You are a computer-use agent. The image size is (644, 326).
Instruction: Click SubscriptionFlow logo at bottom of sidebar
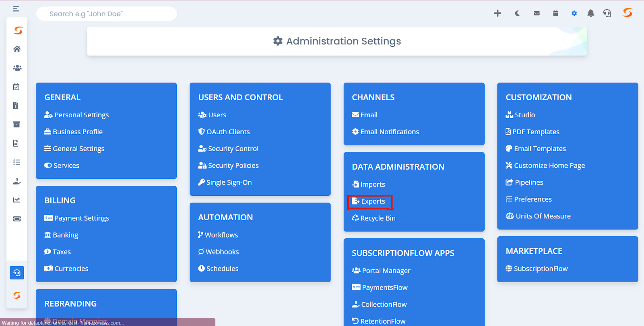click(x=17, y=295)
